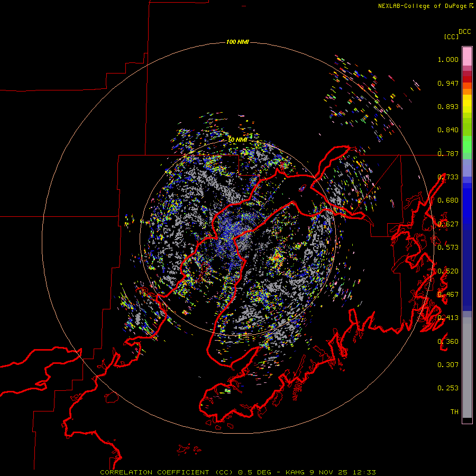Click the DCC legend title
Screen dimensions: 476x476
coord(464,32)
